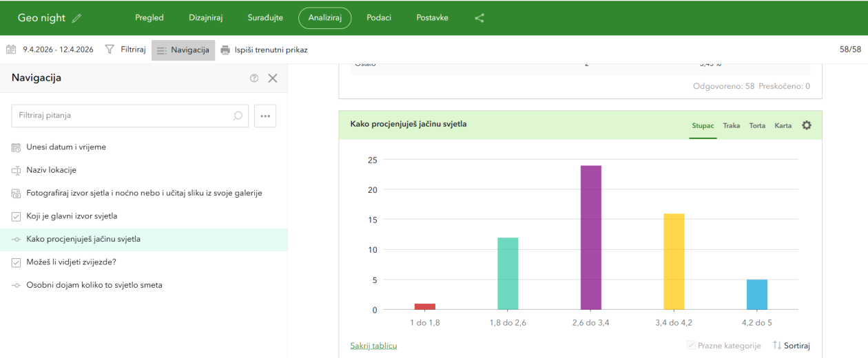Click the text field icon by Naziv lokacije
The height and width of the screenshot is (358, 868).
click(x=16, y=170)
